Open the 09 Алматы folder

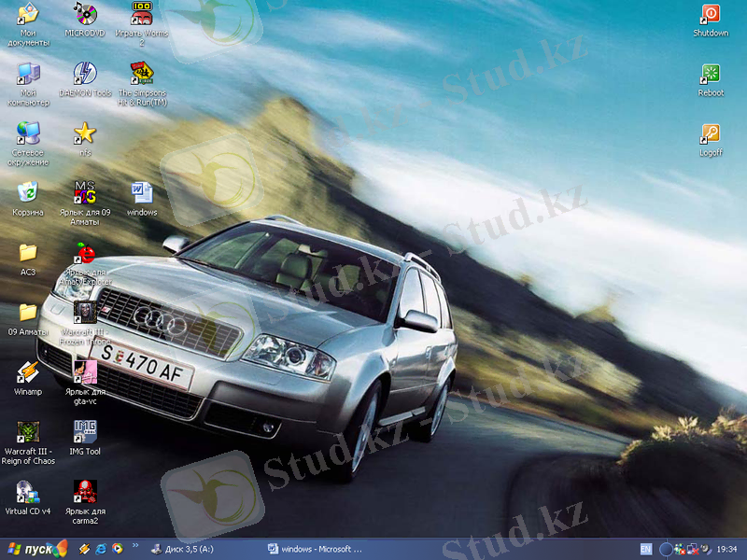click(x=28, y=318)
